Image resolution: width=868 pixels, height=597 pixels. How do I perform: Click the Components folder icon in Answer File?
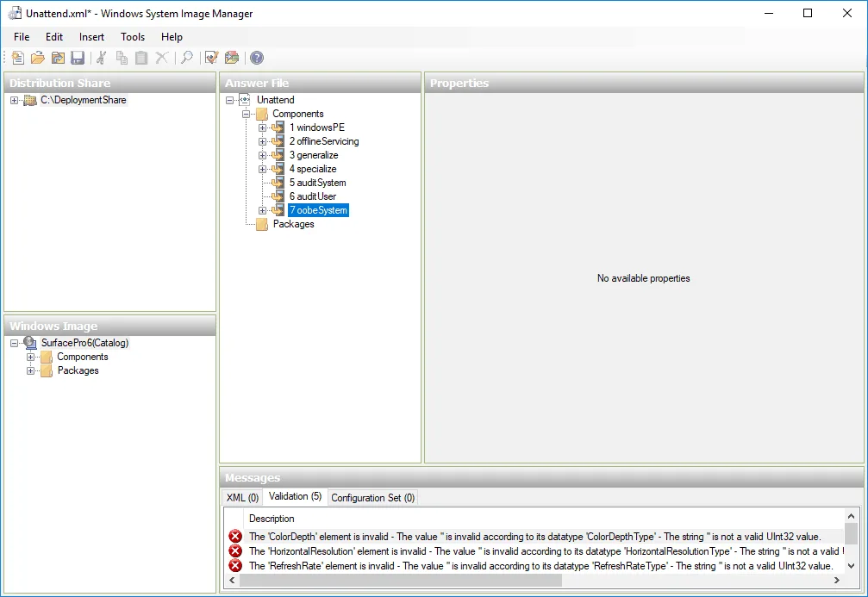point(262,114)
